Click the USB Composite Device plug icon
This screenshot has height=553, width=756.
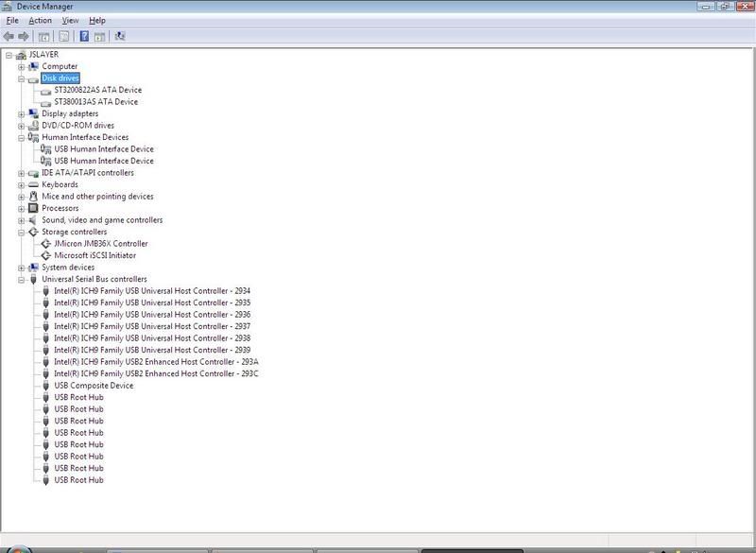tap(45, 386)
